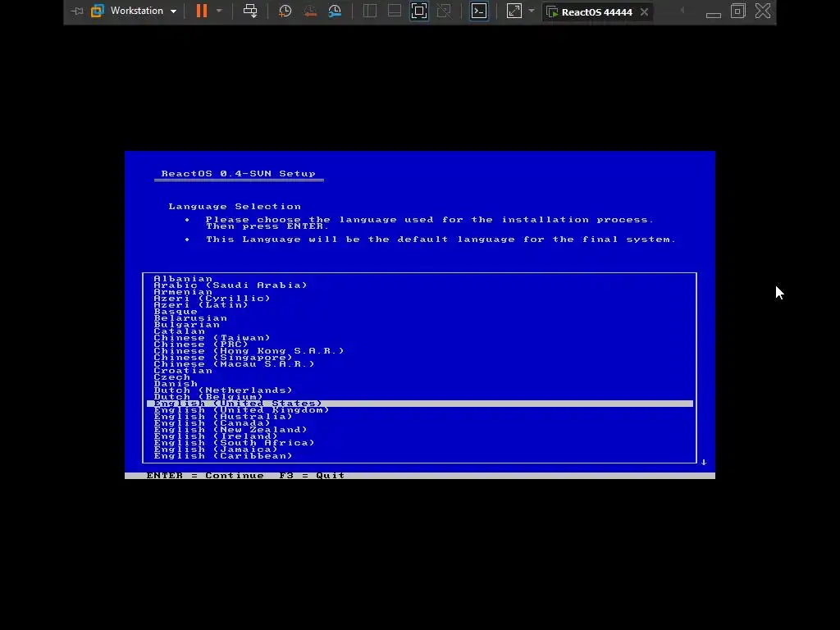Select Armenian language
The width and height of the screenshot is (840, 630).
[183, 291]
